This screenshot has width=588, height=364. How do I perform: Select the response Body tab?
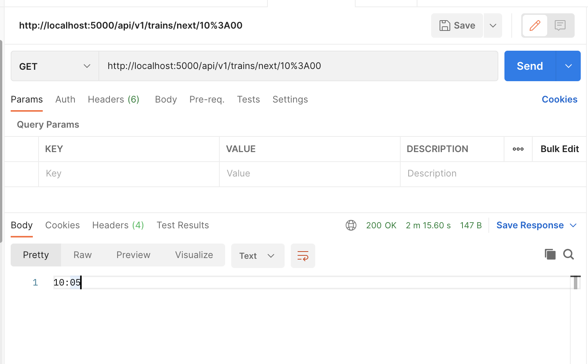click(x=22, y=225)
